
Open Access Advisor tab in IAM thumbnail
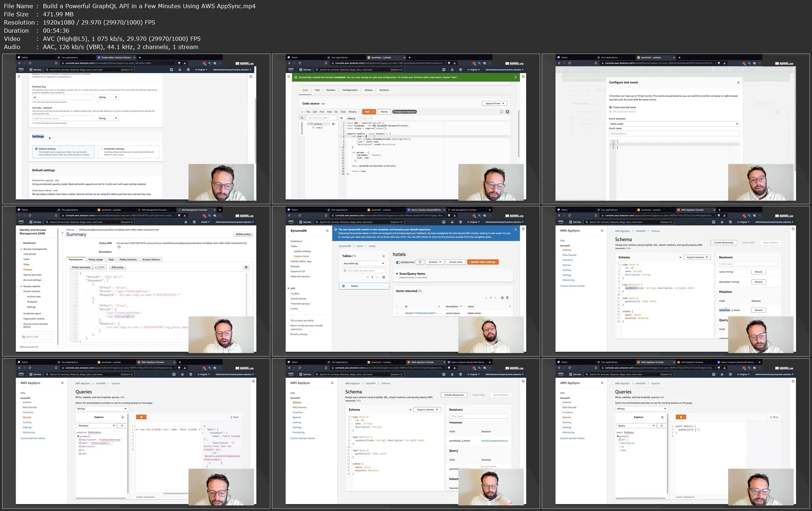(151, 260)
